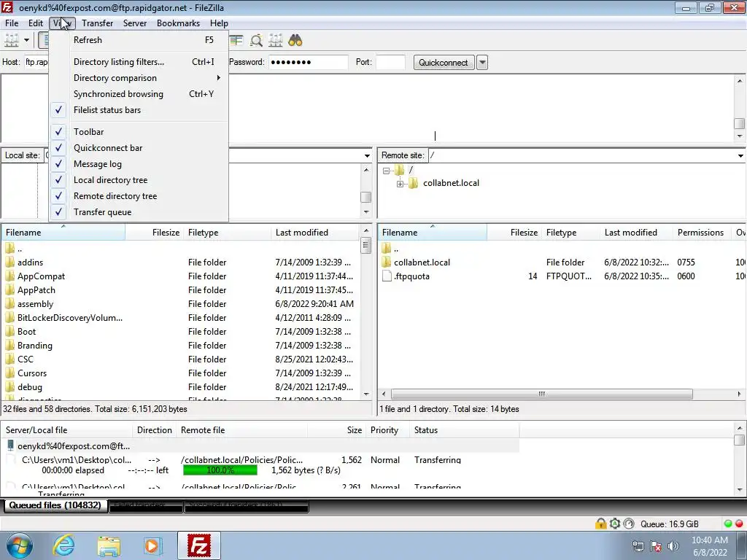Open the Help menu
The width and height of the screenshot is (747, 560).
[219, 23]
